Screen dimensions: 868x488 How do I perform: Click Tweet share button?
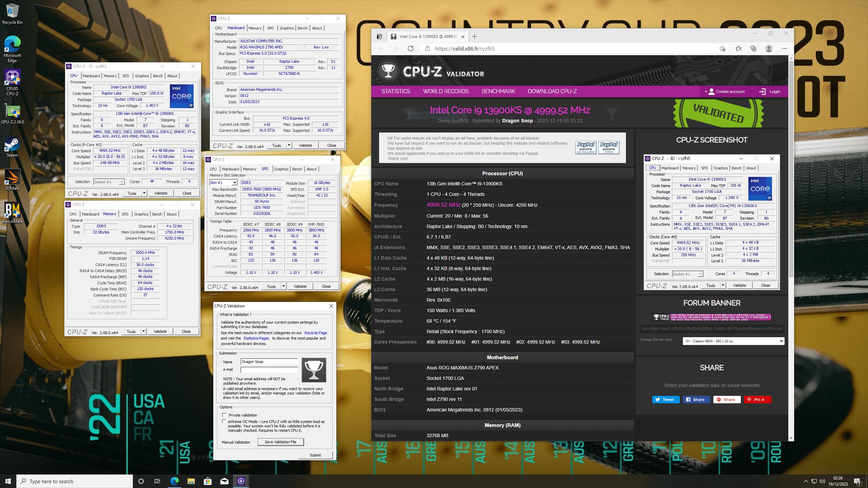[666, 400]
